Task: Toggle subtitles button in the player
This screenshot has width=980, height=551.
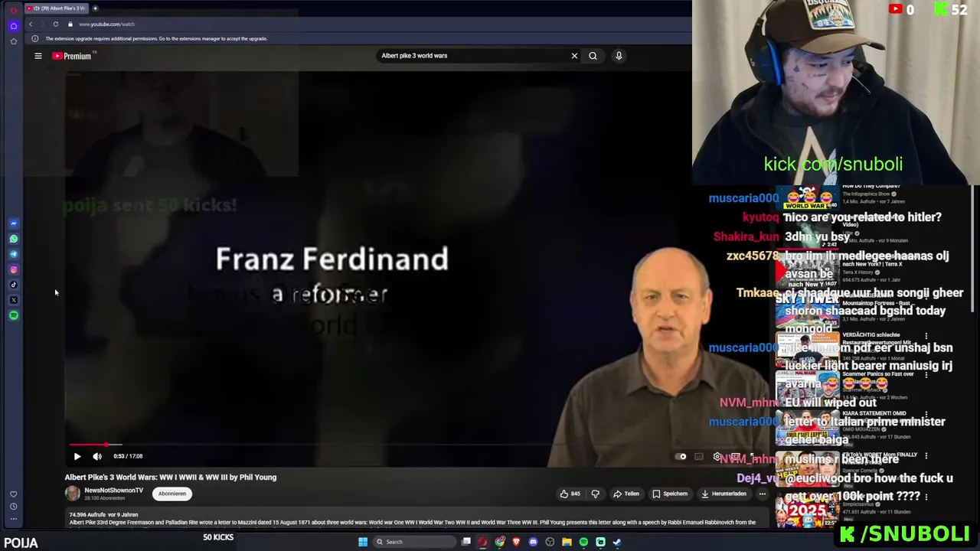Action: [x=699, y=457]
